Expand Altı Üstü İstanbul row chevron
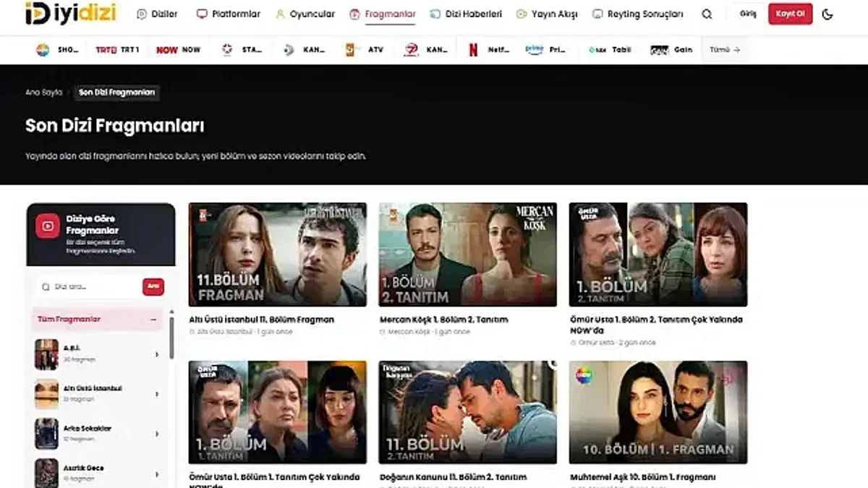 pyautogui.click(x=157, y=394)
